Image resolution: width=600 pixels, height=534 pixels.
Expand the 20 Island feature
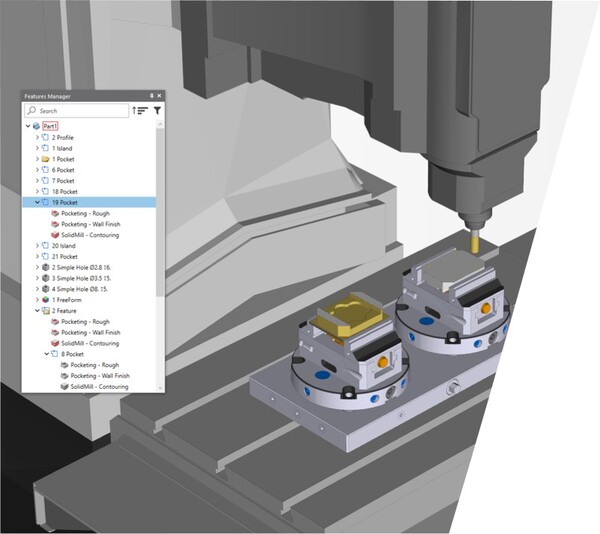37,246
